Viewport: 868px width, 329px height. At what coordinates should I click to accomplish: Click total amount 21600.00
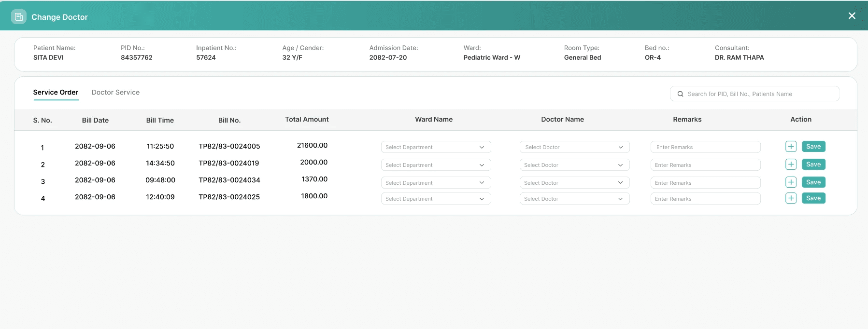click(313, 145)
